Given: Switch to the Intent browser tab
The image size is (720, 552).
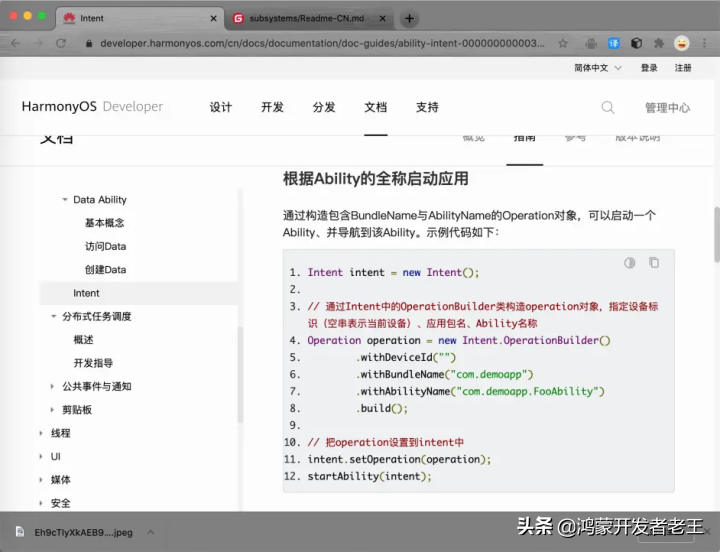Looking at the screenshot, I should [140, 18].
